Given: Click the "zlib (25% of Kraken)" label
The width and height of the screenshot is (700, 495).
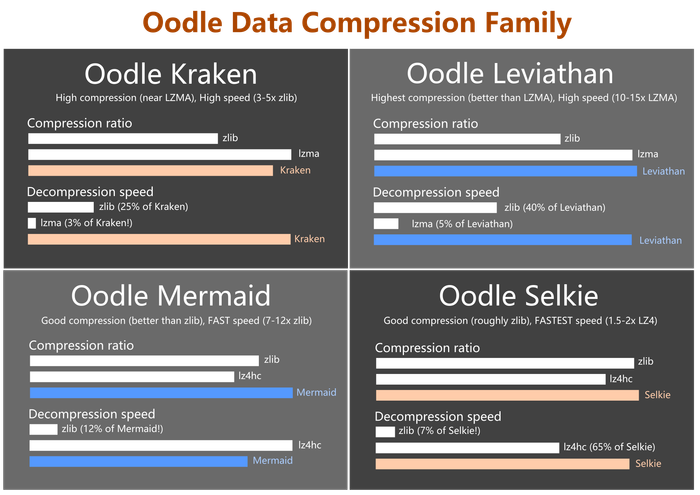Looking at the screenshot, I should click(143, 207).
